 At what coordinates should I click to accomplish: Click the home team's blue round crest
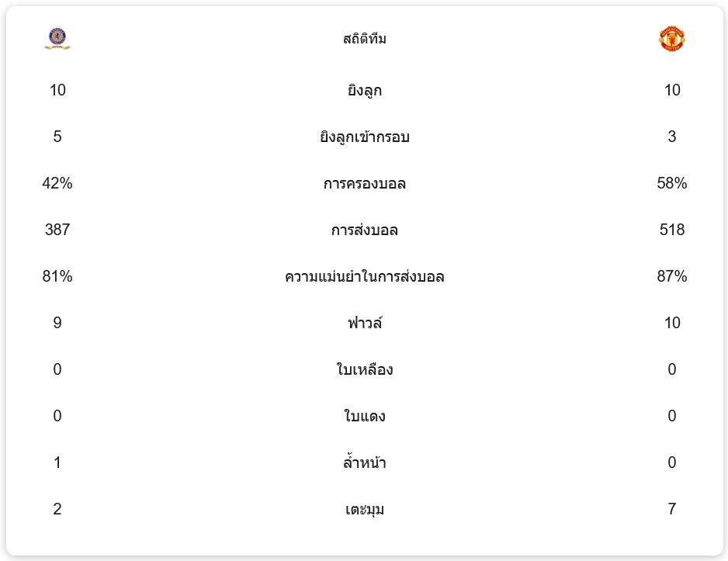57,39
